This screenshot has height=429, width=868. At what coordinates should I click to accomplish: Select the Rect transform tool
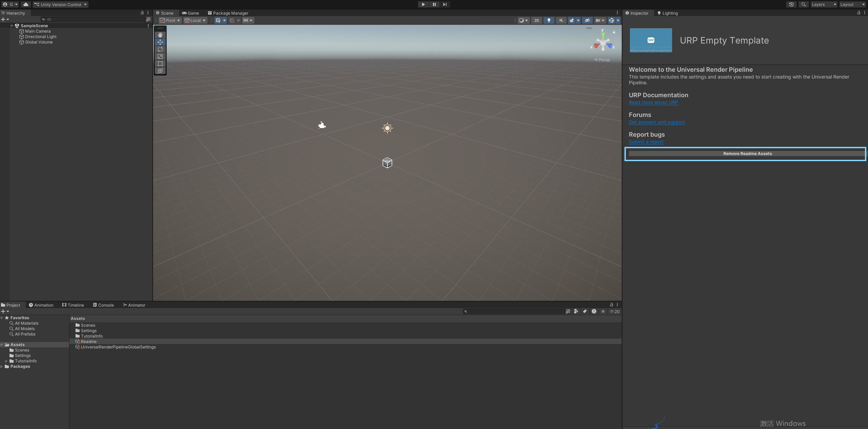pyautogui.click(x=160, y=64)
